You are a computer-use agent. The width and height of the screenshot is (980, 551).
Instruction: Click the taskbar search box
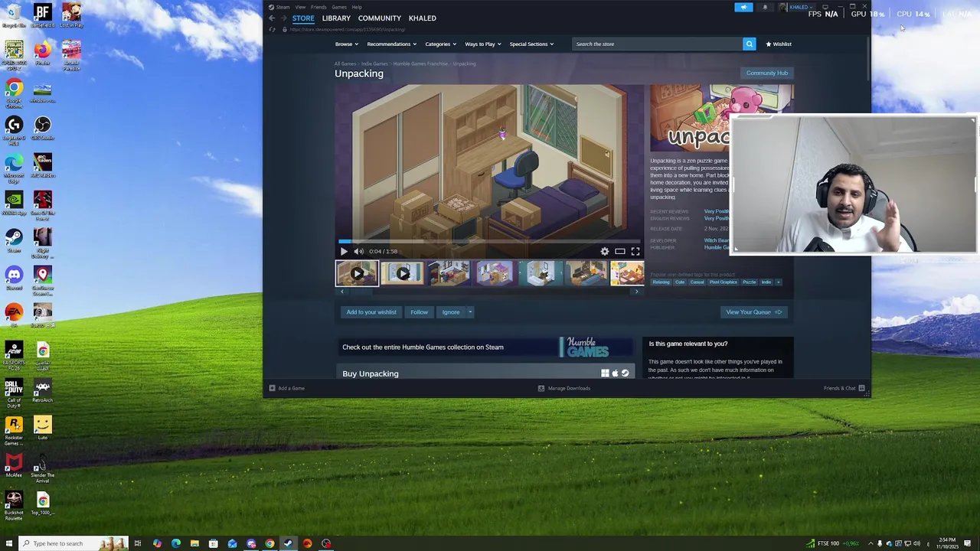tap(73, 543)
